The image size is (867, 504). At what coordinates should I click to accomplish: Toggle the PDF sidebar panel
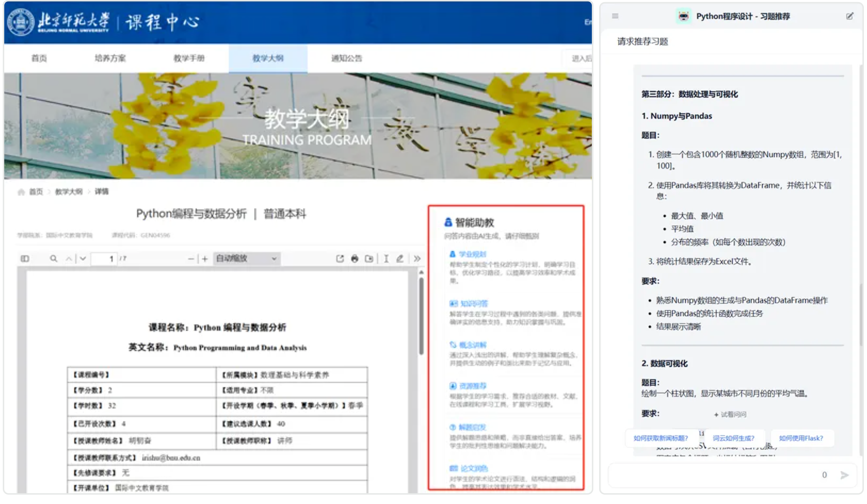tap(25, 259)
